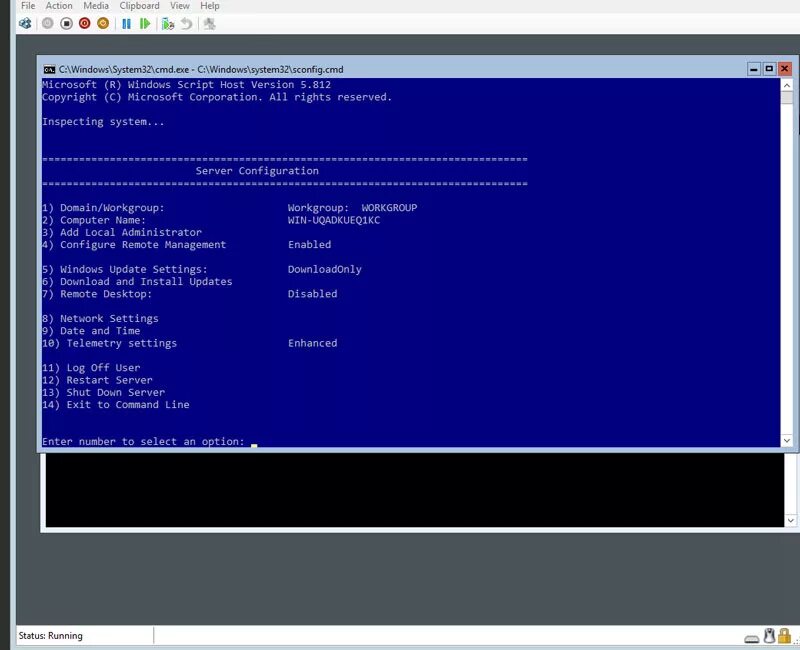
Task: Click the 'Exit to Command Line' line
Action: tap(116, 404)
